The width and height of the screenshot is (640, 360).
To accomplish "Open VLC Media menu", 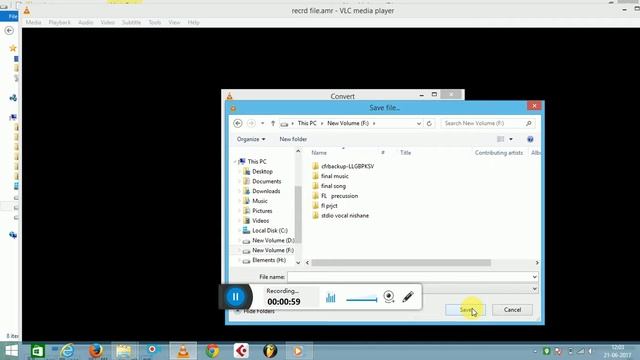I will point(33,22).
